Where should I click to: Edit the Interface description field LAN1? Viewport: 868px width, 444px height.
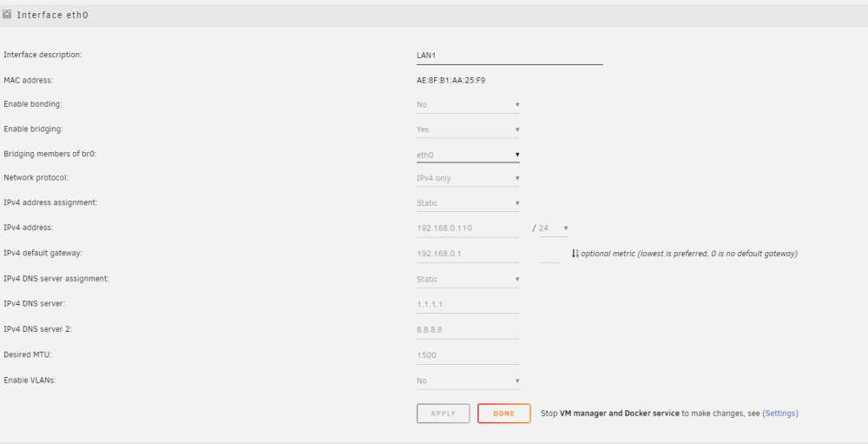(510, 56)
